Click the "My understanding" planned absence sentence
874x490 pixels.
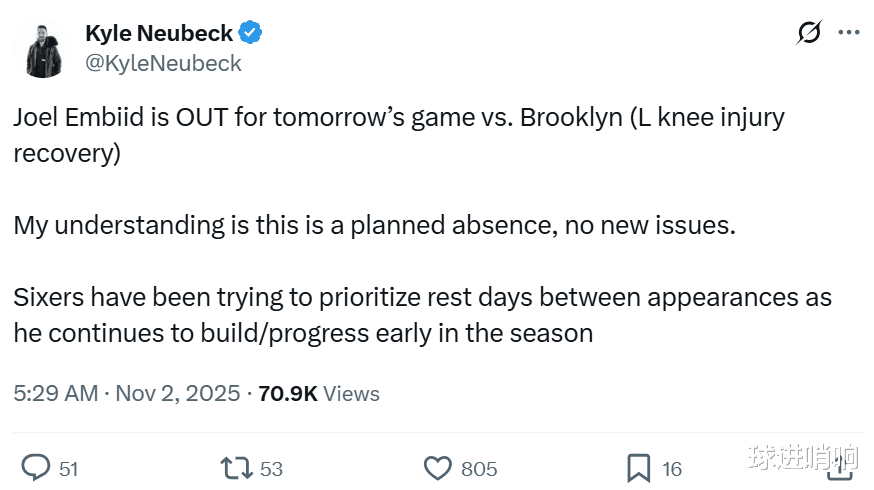click(374, 225)
